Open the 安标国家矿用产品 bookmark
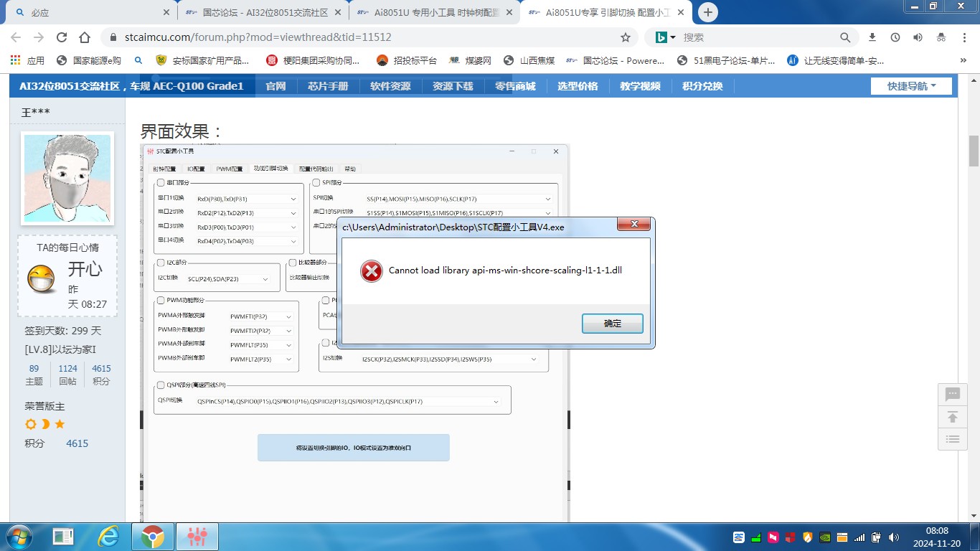980x551 pixels. pos(203,60)
